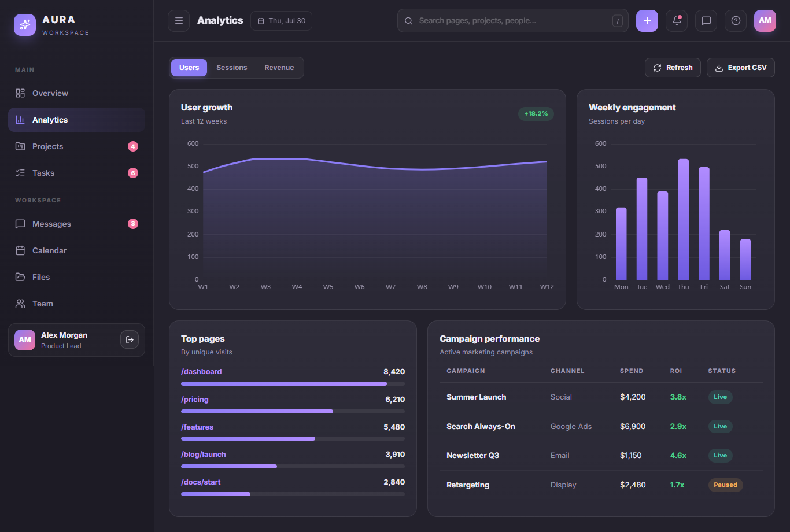The width and height of the screenshot is (790, 532).
Task: Click the hamburger menu icon
Action: coord(179,21)
